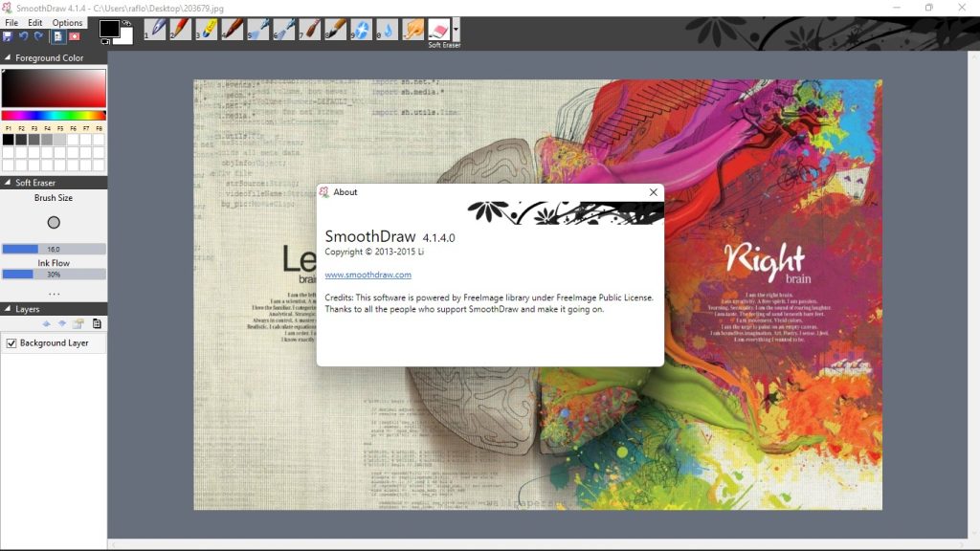
Task: Collapse the Layers panel
Action: [8, 309]
